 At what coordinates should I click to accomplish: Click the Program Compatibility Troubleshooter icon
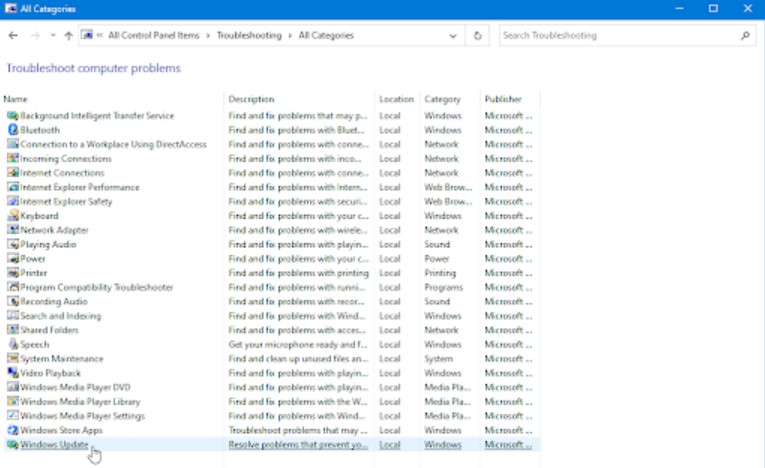pos(13,287)
